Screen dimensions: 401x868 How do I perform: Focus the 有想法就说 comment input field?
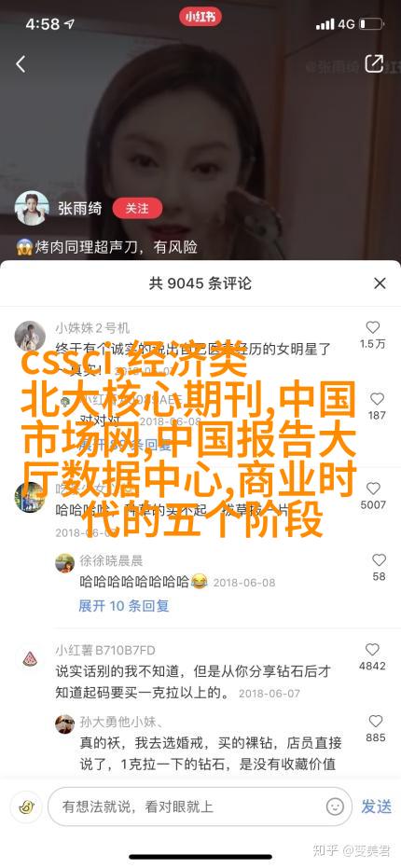click(200, 806)
